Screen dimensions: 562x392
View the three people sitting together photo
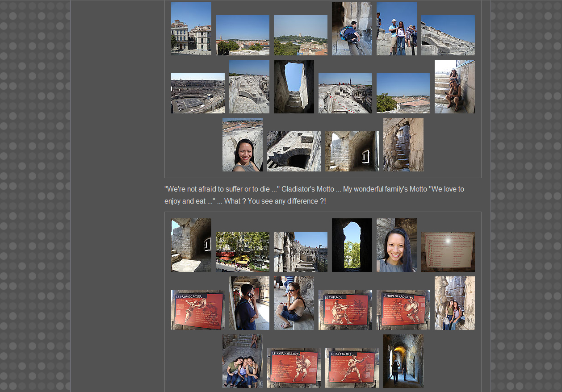[242, 361]
